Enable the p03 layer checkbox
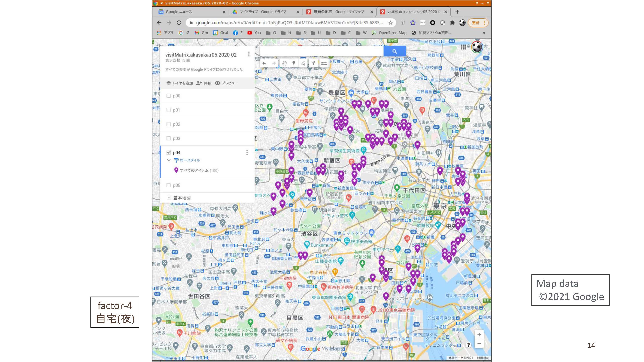 point(168,138)
